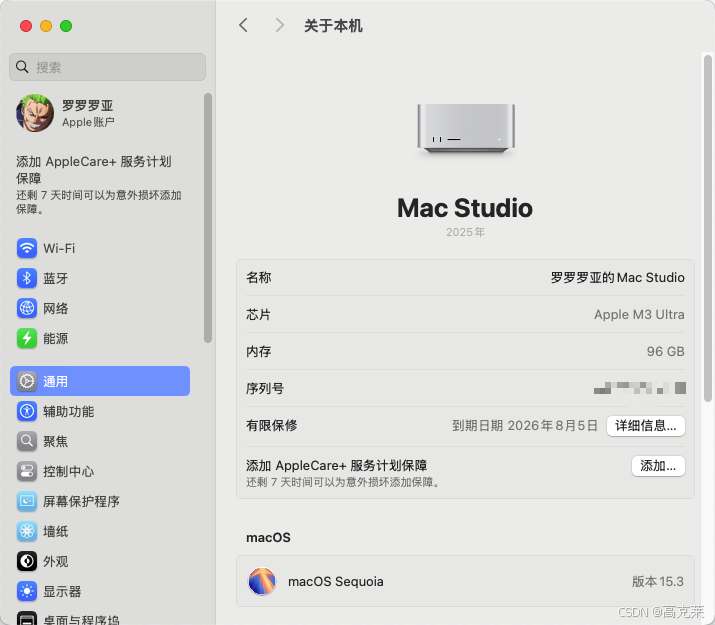Viewport: 715px width, 625px height.
Task: Select Wi-Fi label in sidebar
Action: pyautogui.click(x=59, y=248)
